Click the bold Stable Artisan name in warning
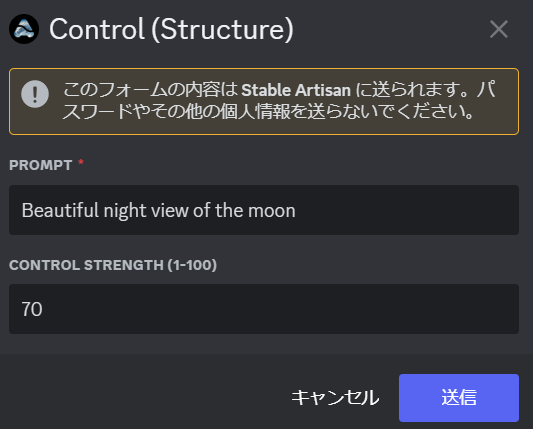 pos(296,90)
